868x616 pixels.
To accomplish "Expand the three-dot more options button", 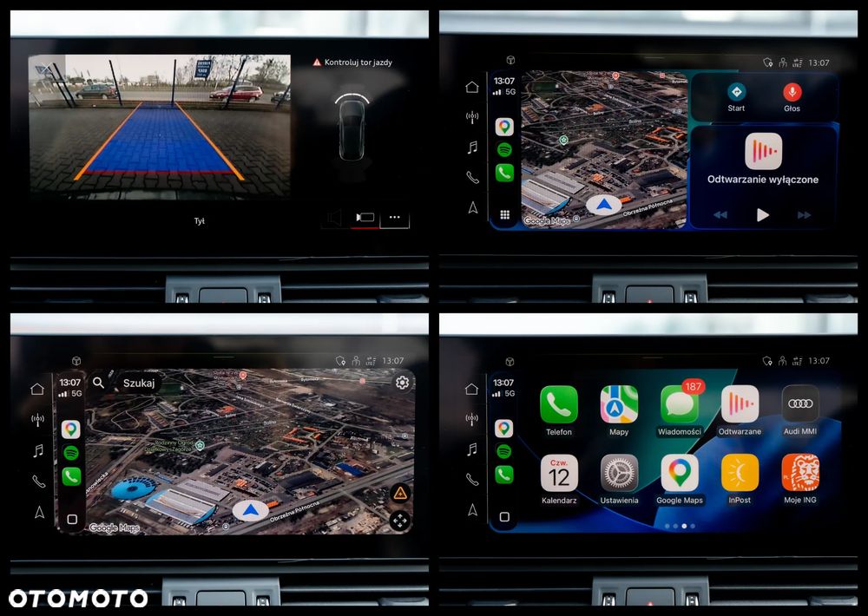I will 395,218.
